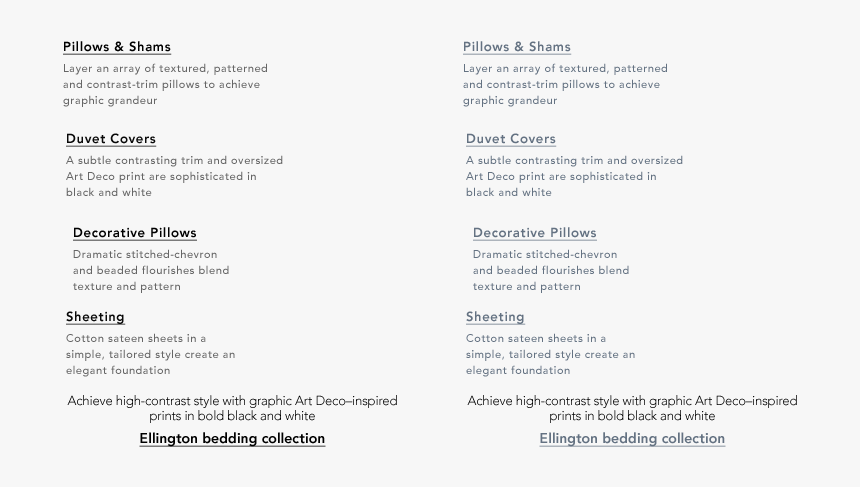The height and width of the screenshot is (487, 860).
Task: Open the gray-blue Ellington bedding collection link
Action: 632,439
